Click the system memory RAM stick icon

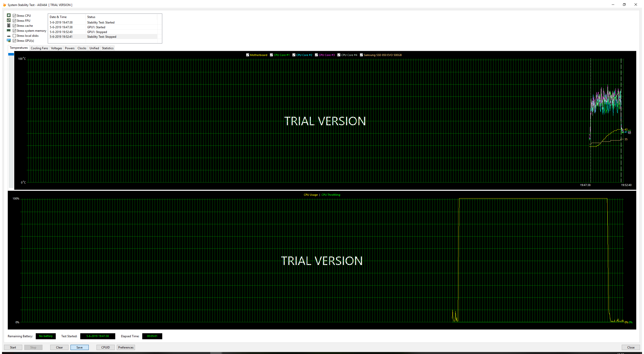(x=9, y=30)
